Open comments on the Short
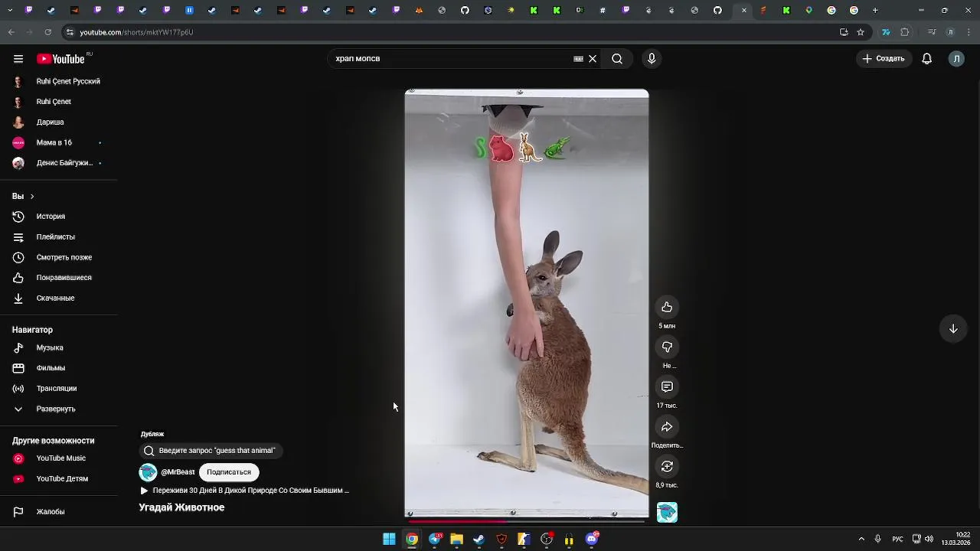The height and width of the screenshot is (551, 980). [667, 386]
